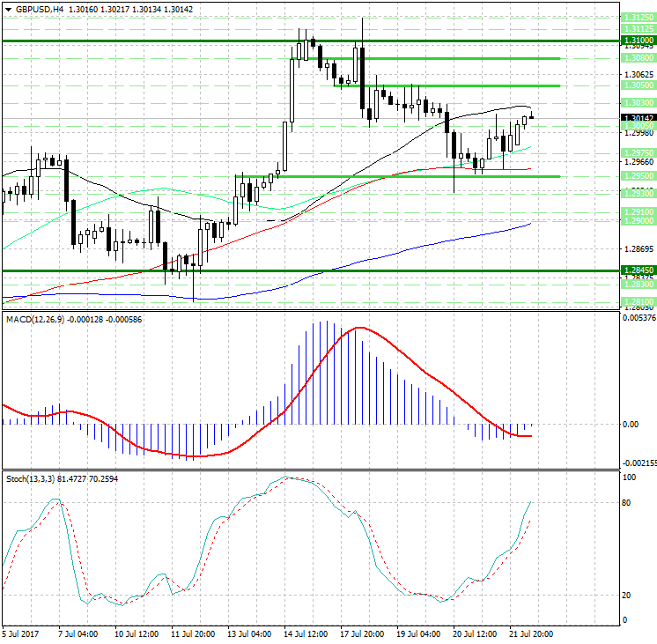Image resolution: width=657 pixels, height=644 pixels.
Task: Select the 1.29500 level price label
Action: pyautogui.click(x=637, y=176)
